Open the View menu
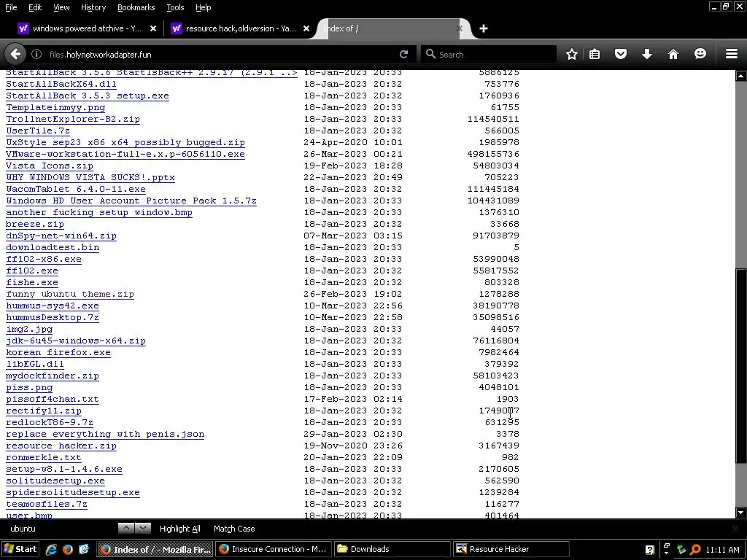The height and width of the screenshot is (560, 747). [61, 7]
